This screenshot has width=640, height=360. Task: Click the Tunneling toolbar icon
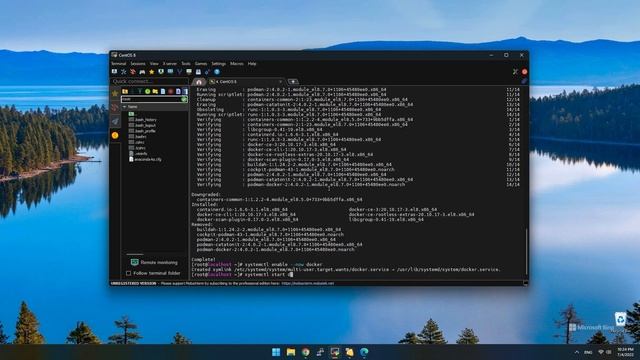click(189, 72)
